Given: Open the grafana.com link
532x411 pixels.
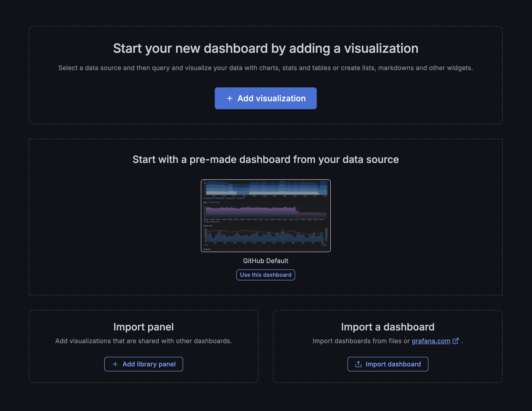Looking at the screenshot, I should [x=431, y=341].
